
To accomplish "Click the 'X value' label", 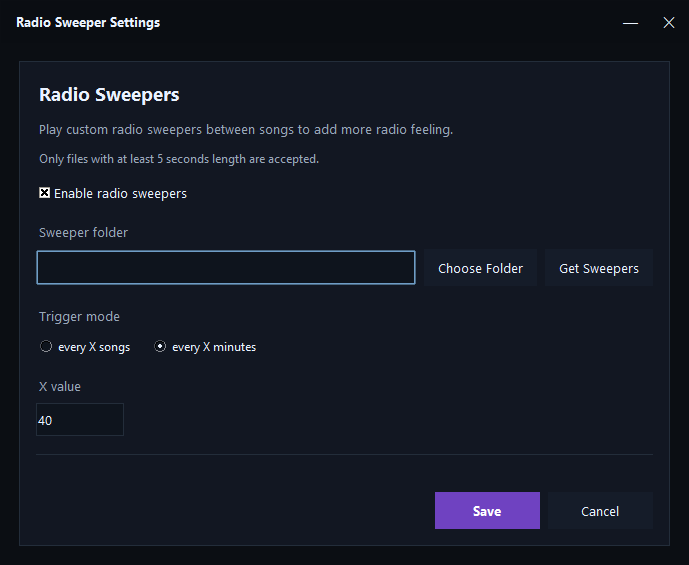I will [60, 386].
